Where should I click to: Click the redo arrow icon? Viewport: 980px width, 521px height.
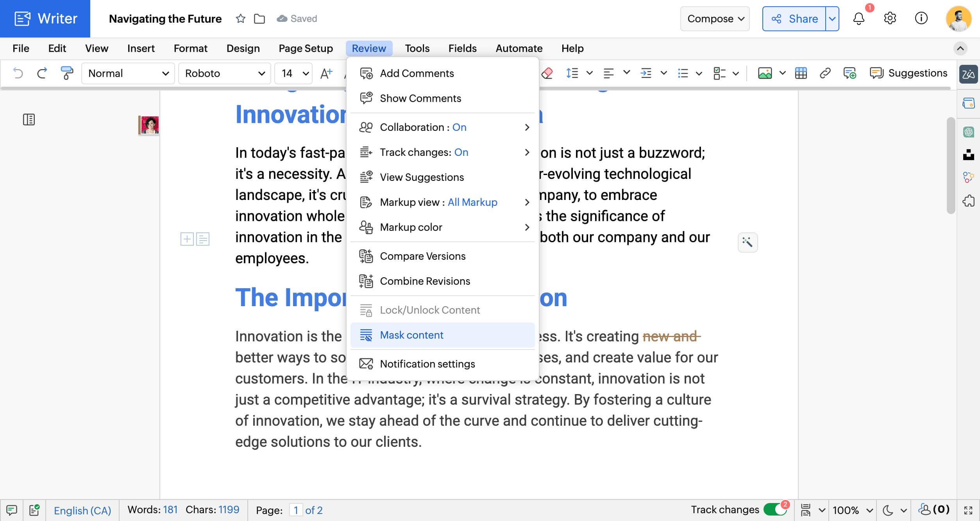point(42,73)
